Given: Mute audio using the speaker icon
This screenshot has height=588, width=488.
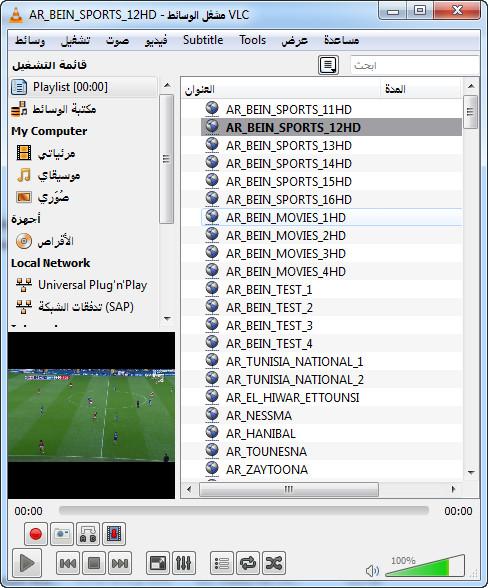Looking at the screenshot, I should (x=372, y=571).
